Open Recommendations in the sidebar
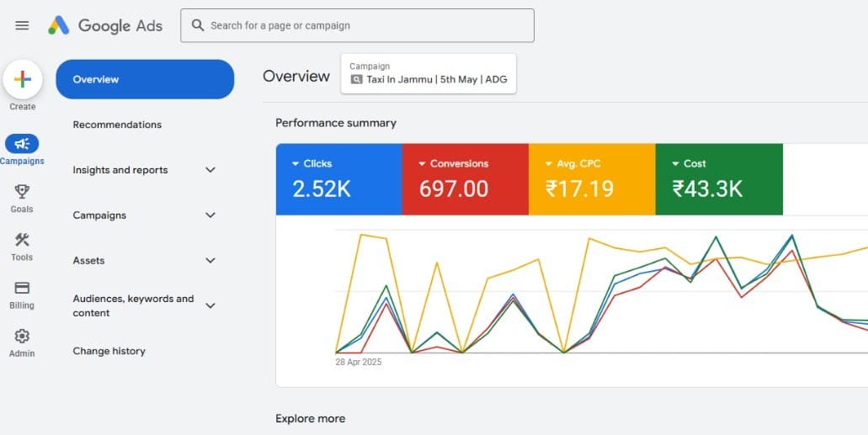The image size is (868, 435). 117,125
